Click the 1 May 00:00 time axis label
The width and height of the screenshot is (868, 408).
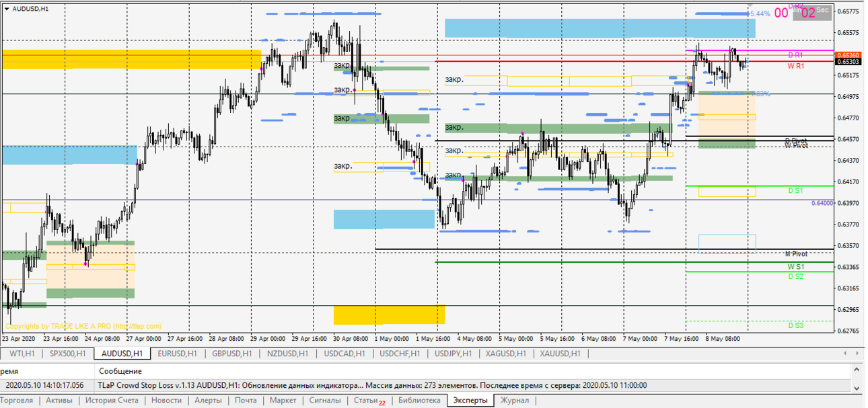(x=392, y=339)
